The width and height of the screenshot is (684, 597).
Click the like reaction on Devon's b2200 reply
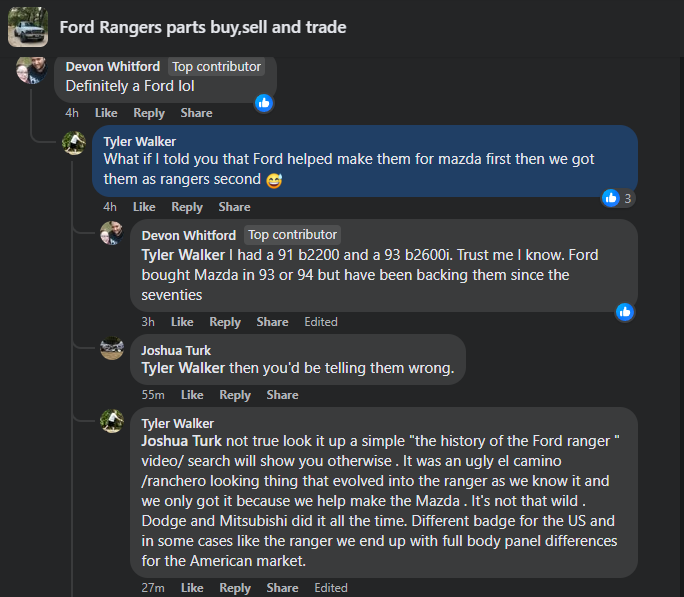625,311
